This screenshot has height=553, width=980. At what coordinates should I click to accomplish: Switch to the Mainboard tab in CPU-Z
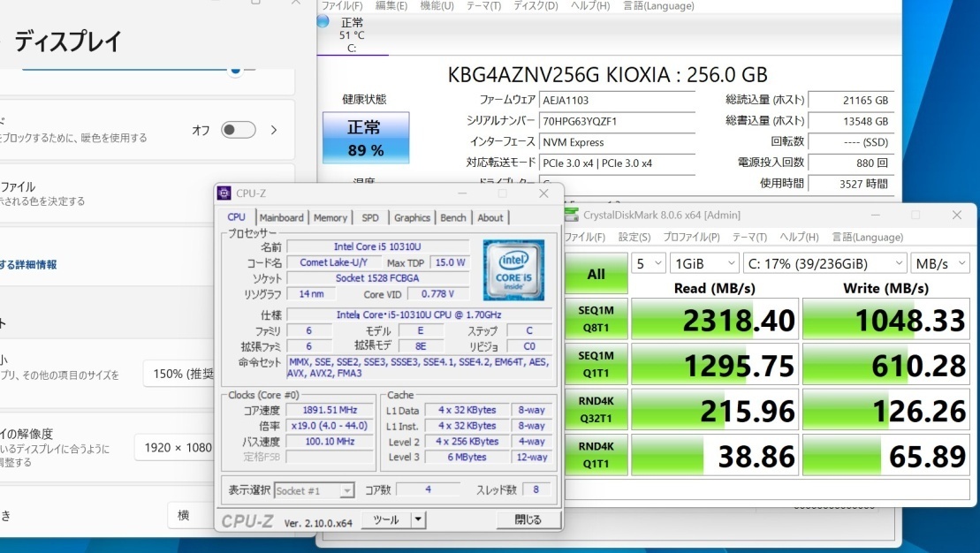[x=281, y=217]
